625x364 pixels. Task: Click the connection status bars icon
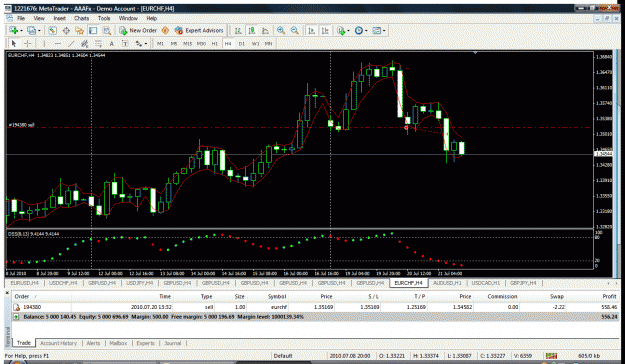point(552,355)
